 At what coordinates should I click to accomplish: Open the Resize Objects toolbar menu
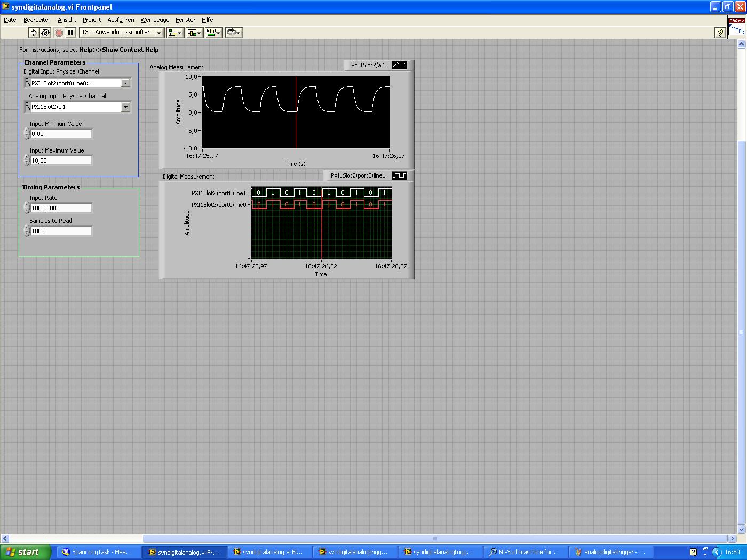tap(213, 33)
